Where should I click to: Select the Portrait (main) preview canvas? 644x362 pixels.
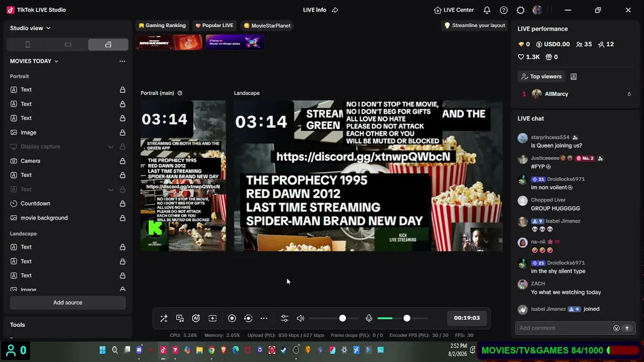click(183, 176)
